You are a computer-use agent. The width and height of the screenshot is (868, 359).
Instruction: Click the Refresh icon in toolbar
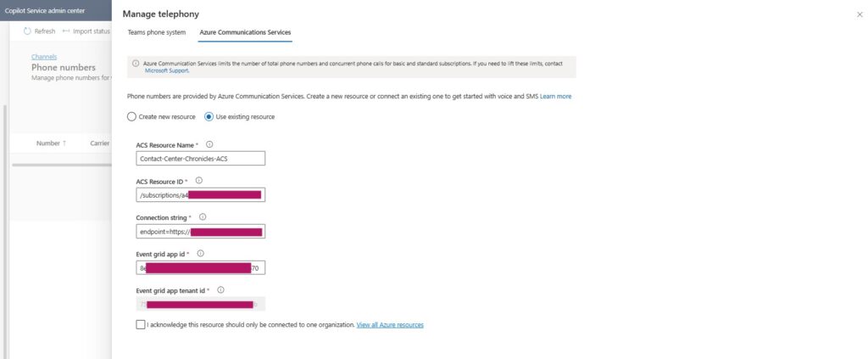click(27, 31)
